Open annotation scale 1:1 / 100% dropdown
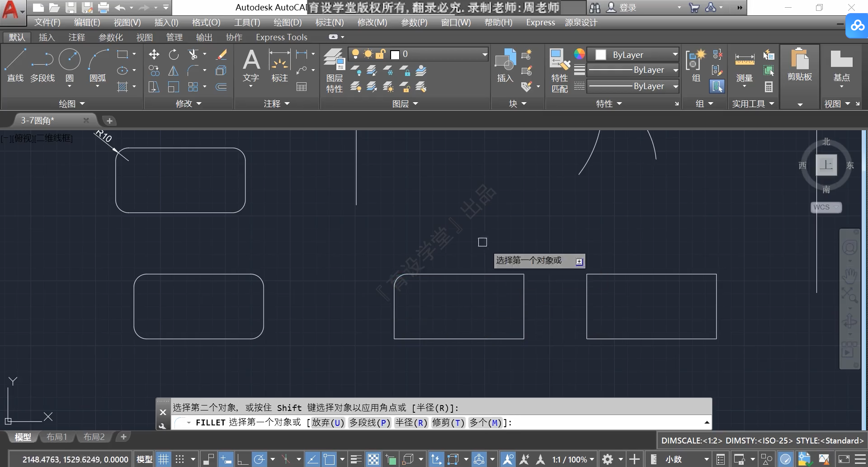The height and width of the screenshot is (467, 868). pos(573,459)
